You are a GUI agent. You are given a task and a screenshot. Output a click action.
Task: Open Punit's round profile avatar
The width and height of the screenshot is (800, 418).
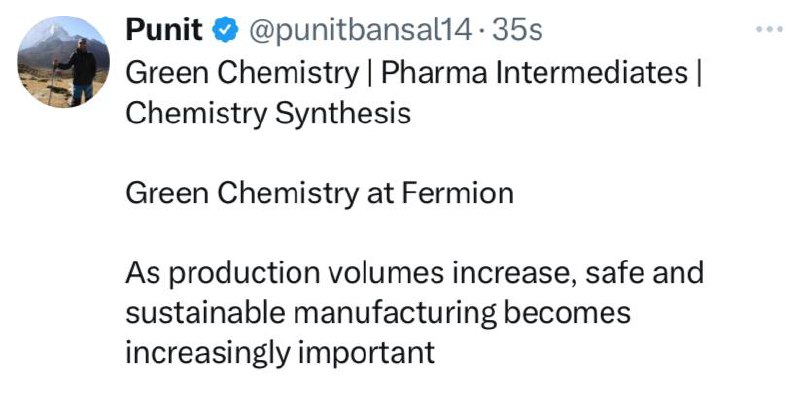pyautogui.click(x=63, y=62)
